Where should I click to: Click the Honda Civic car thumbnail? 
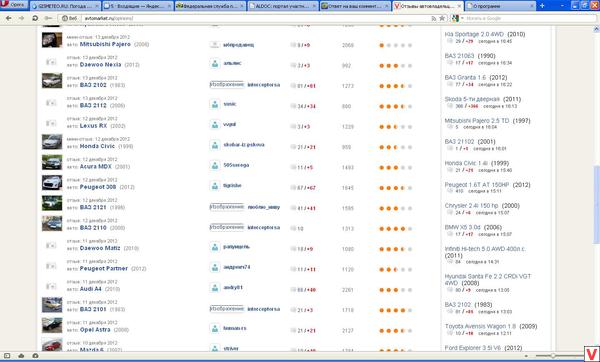pos(52,142)
